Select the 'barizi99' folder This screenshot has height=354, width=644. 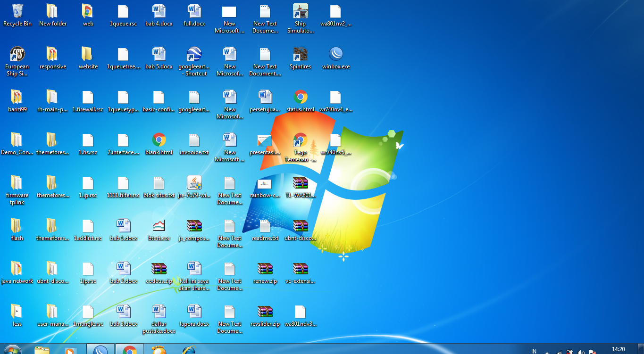[17, 97]
